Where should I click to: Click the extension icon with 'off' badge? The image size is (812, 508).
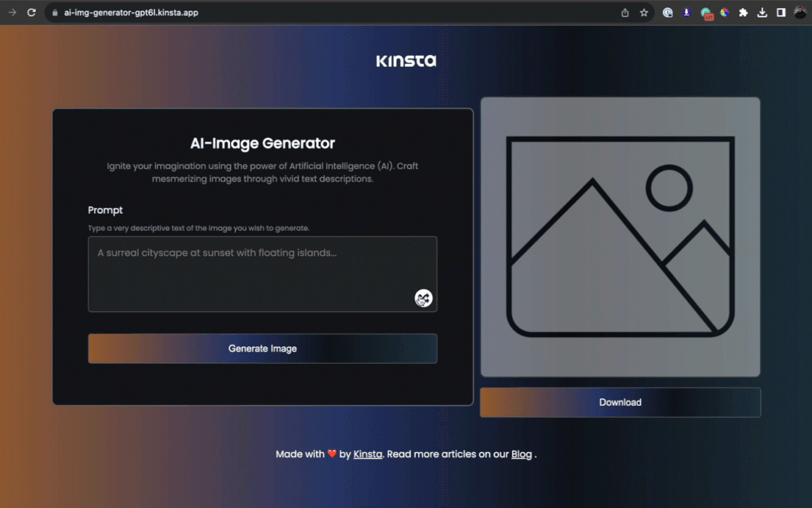point(706,13)
